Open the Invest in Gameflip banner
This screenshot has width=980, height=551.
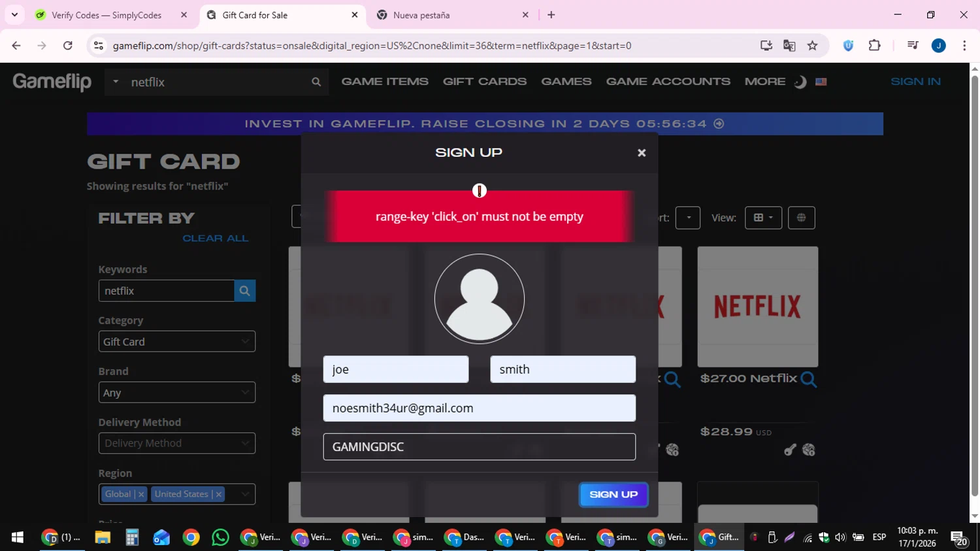tap(485, 124)
